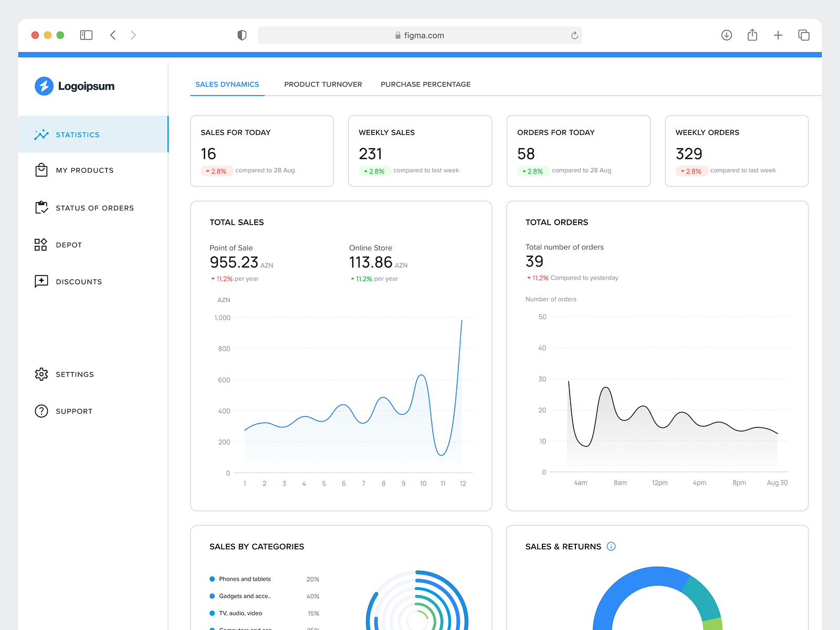Click the 12 label on Total Sales x-axis
The height and width of the screenshot is (630, 840).
coord(463,484)
